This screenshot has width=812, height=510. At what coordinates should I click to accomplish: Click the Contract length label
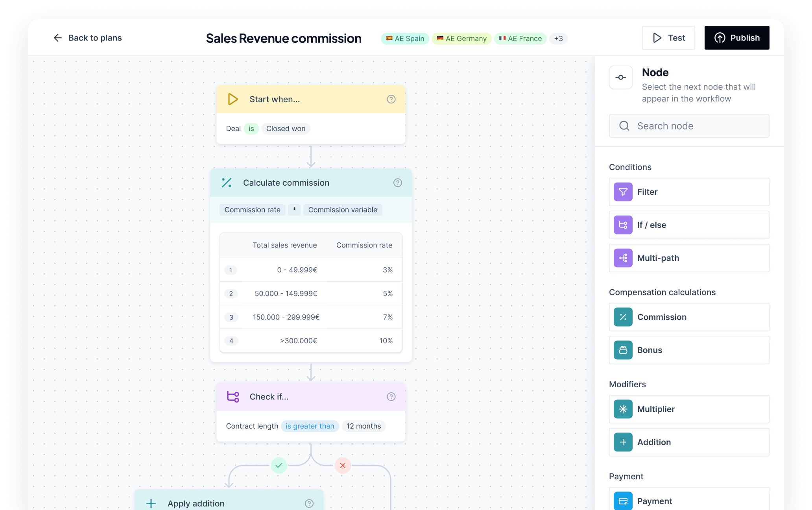(x=252, y=426)
